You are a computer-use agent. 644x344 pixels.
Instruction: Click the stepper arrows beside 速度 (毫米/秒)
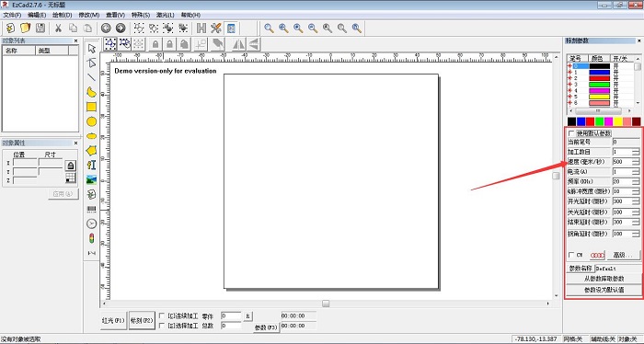[x=636, y=162]
